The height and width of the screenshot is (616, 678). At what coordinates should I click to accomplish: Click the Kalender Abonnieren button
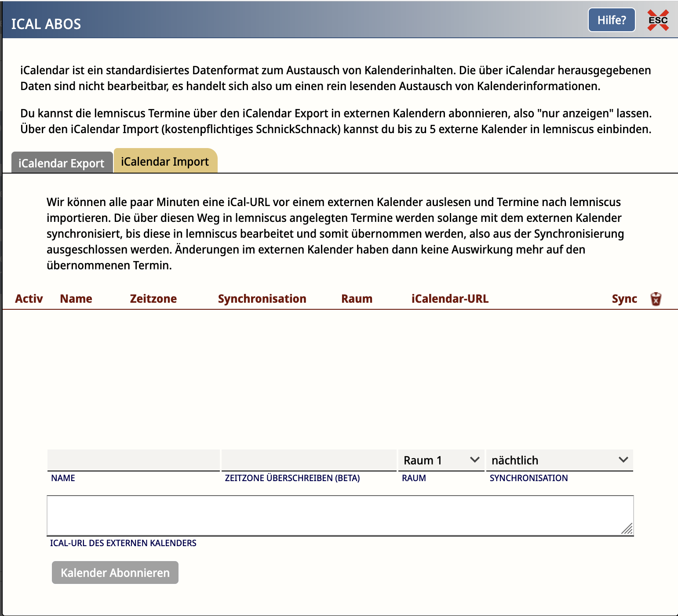point(115,573)
